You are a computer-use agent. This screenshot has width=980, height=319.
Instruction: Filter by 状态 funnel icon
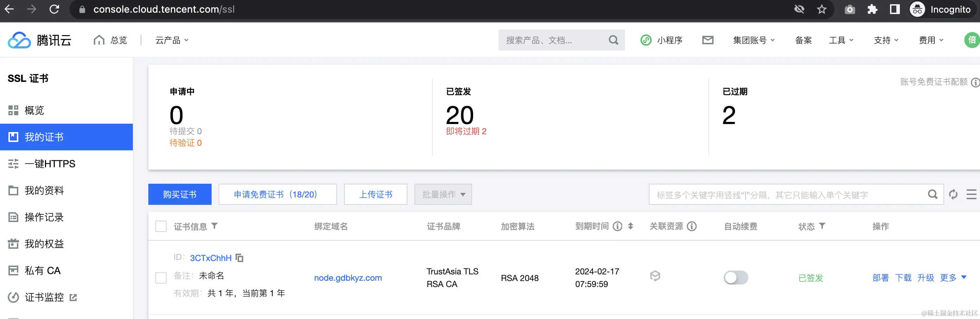point(822,226)
